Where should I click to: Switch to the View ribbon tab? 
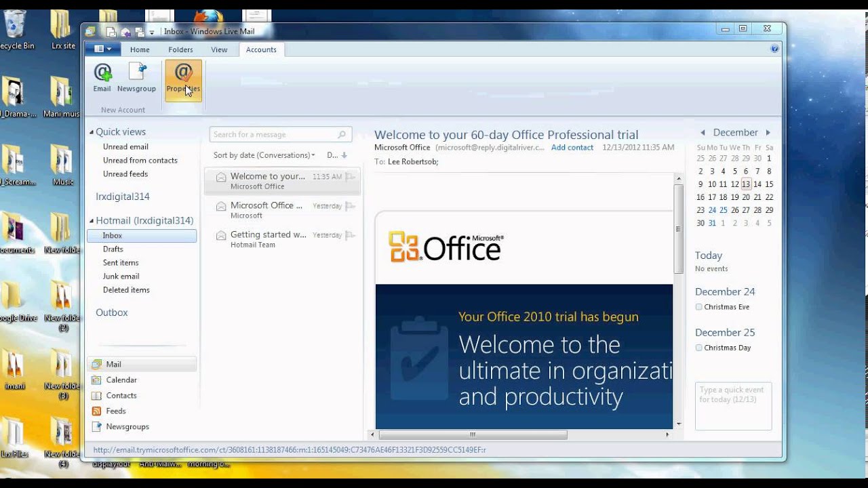click(219, 49)
